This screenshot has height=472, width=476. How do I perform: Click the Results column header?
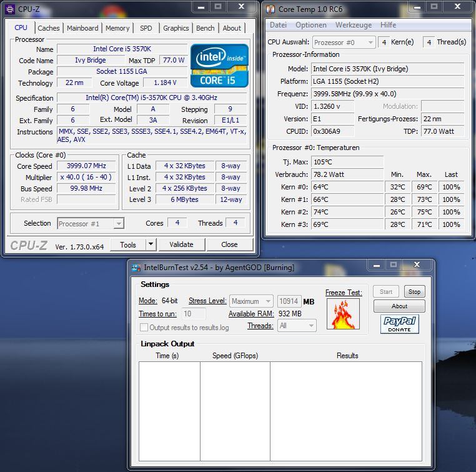(x=347, y=356)
